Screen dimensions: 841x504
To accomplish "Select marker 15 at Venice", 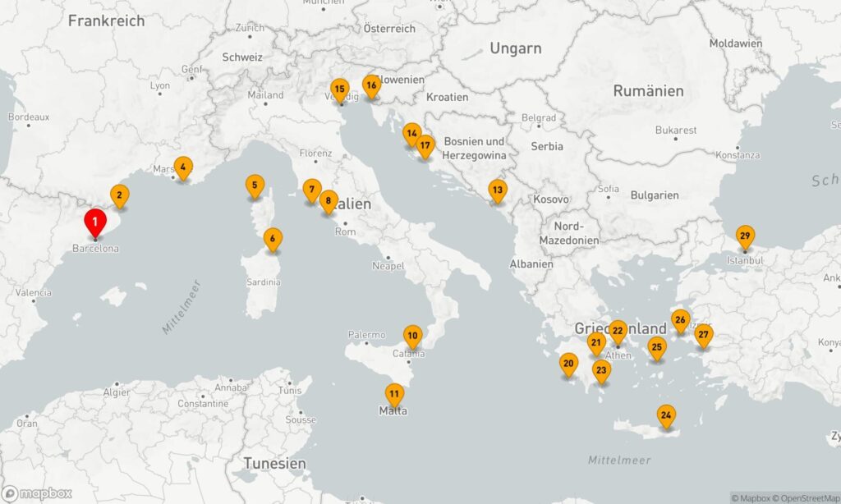I will (339, 89).
